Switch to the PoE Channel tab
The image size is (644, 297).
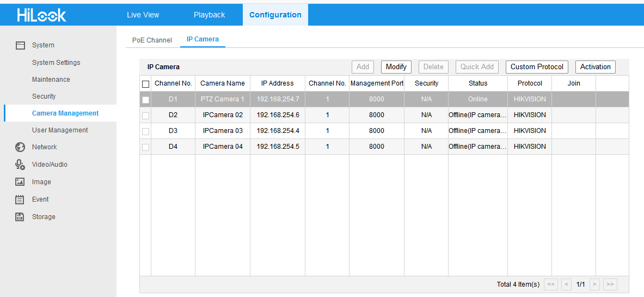tap(152, 40)
